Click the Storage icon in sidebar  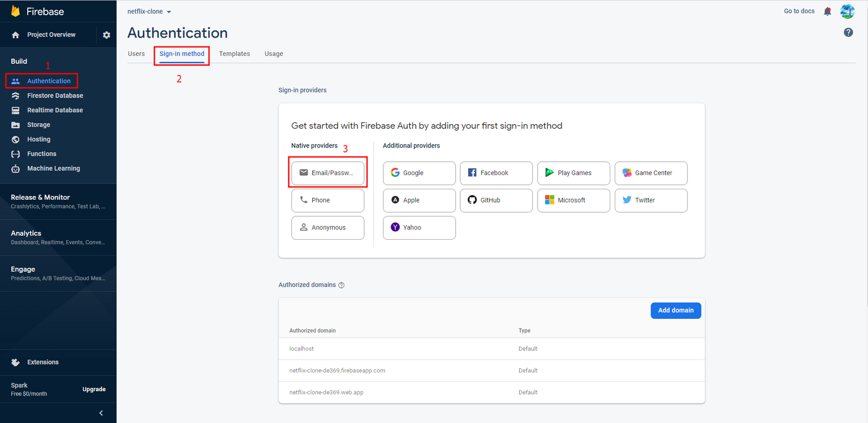pyautogui.click(x=15, y=125)
